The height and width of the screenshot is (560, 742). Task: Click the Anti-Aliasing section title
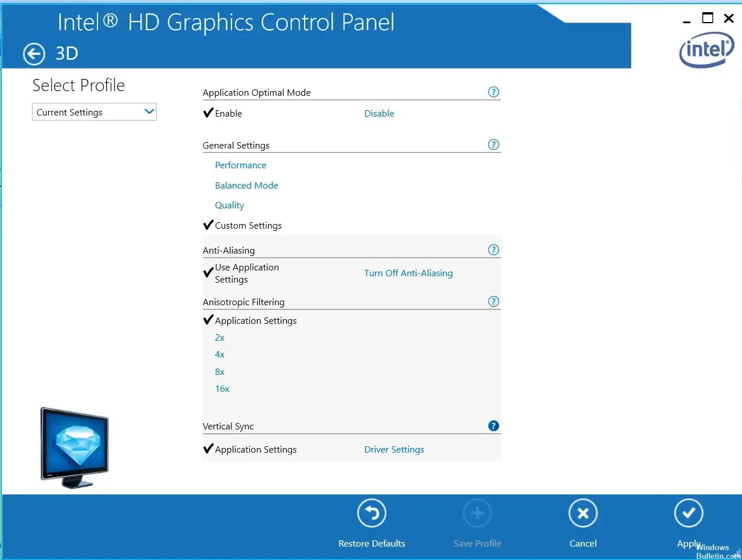pos(229,251)
